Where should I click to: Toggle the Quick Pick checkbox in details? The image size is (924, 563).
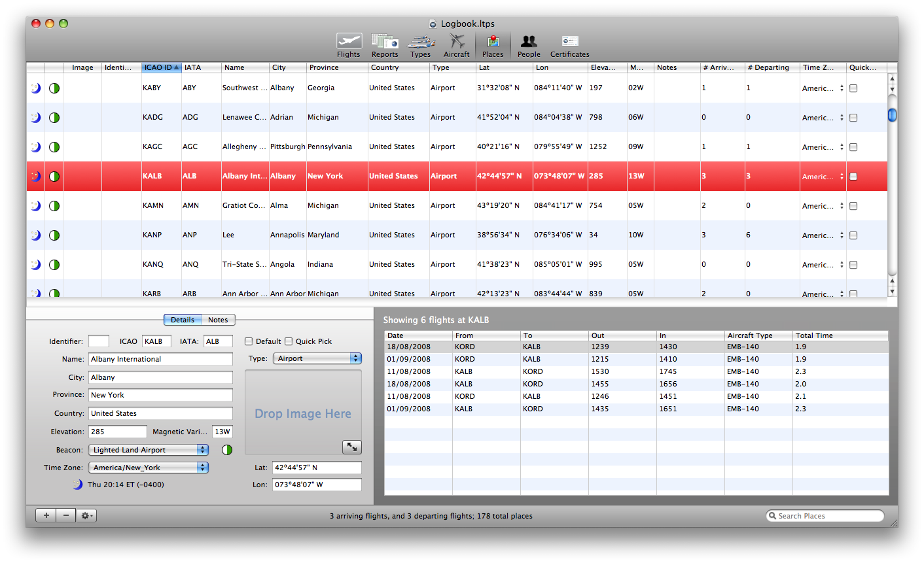[x=289, y=341]
